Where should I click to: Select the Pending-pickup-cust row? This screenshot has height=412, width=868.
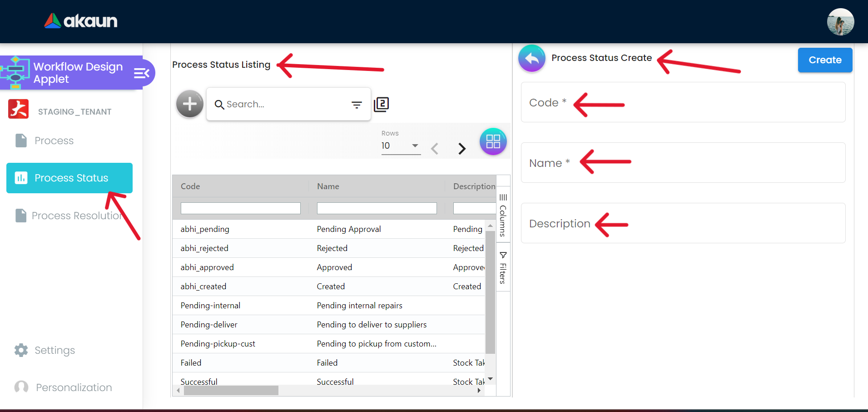pyautogui.click(x=329, y=344)
